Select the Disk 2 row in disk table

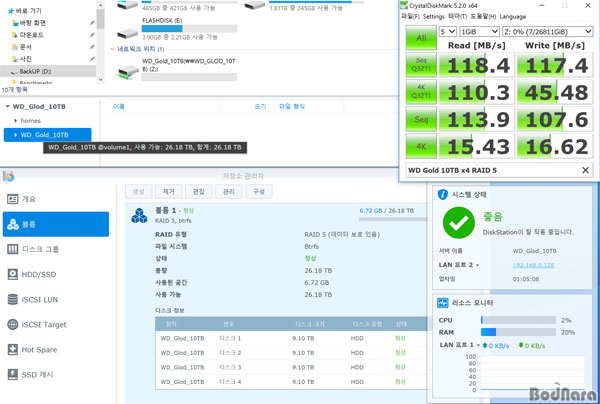point(291,353)
